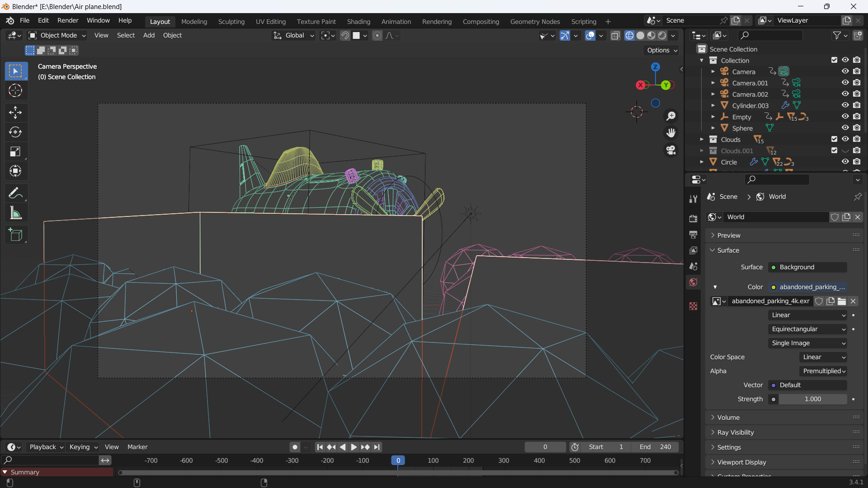Toggle visibility of Clouds collection
This screenshot has width=868, height=488.
coord(845,139)
